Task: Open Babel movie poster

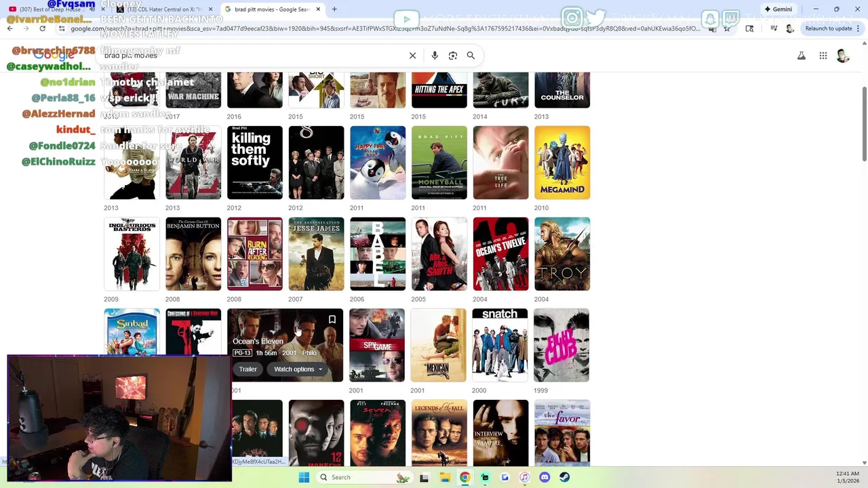Action: [x=378, y=254]
